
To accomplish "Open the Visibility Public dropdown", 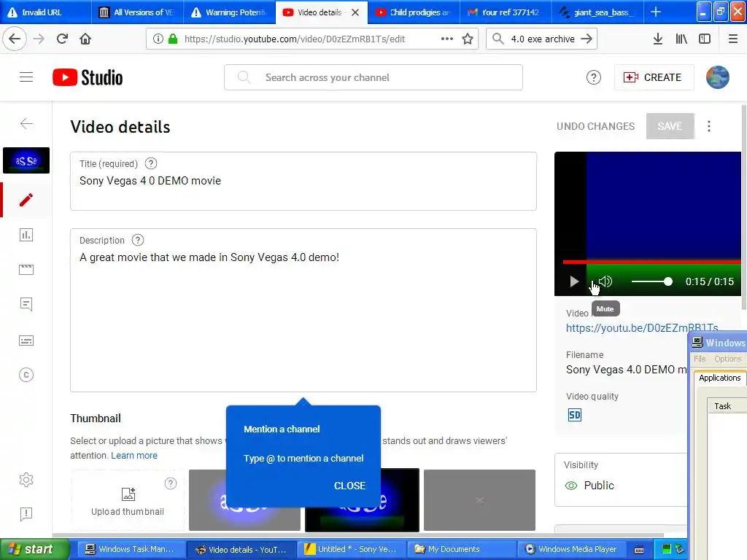I will coord(621,480).
